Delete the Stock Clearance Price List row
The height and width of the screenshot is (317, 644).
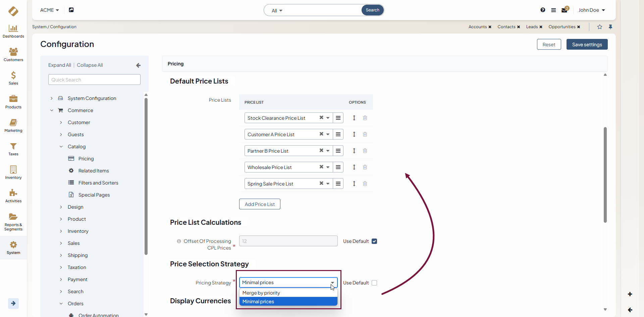coord(365,118)
